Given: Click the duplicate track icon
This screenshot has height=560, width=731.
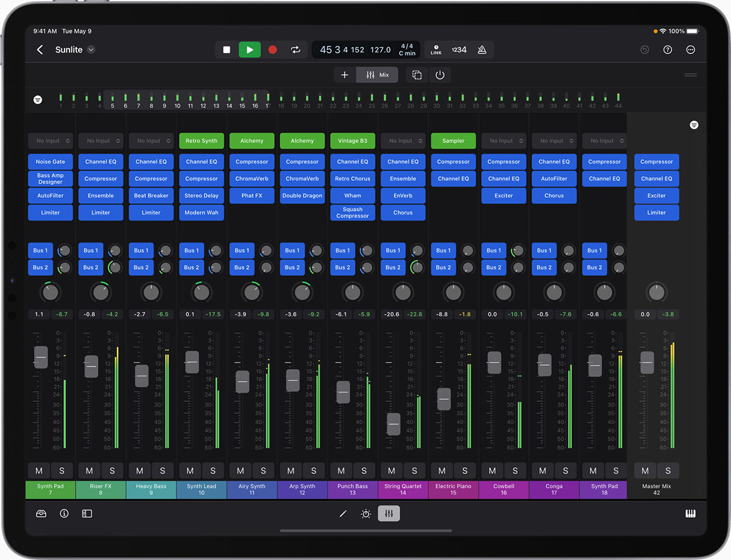Looking at the screenshot, I should [417, 75].
